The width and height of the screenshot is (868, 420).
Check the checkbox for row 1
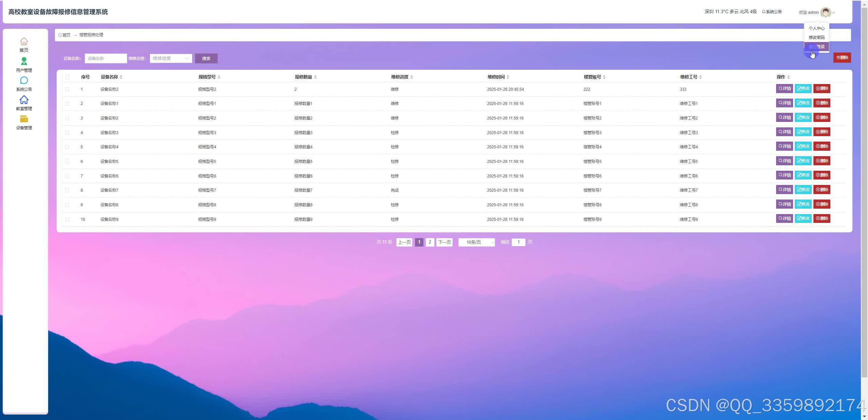pos(67,89)
